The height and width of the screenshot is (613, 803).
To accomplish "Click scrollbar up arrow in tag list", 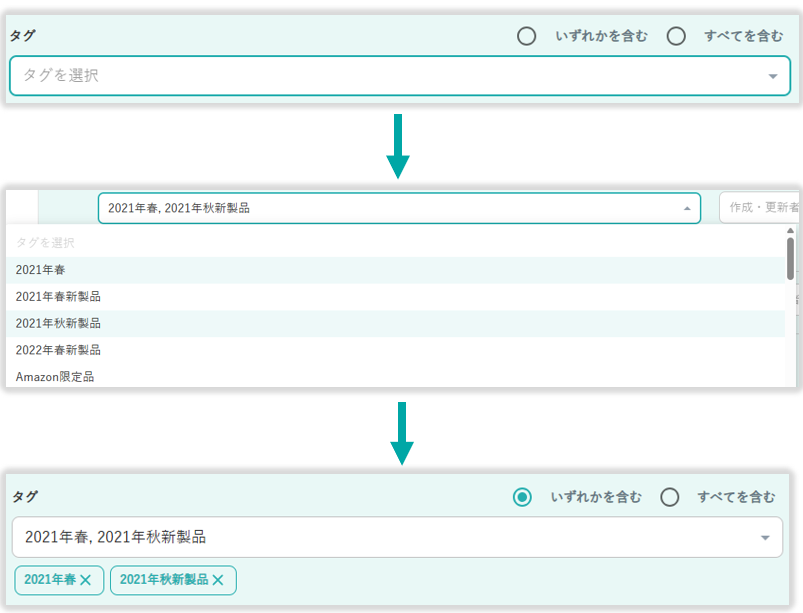I will 790,230.
